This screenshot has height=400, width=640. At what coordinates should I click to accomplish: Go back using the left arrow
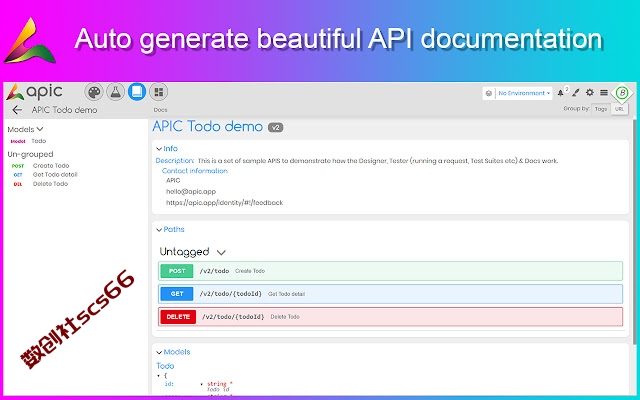17,110
